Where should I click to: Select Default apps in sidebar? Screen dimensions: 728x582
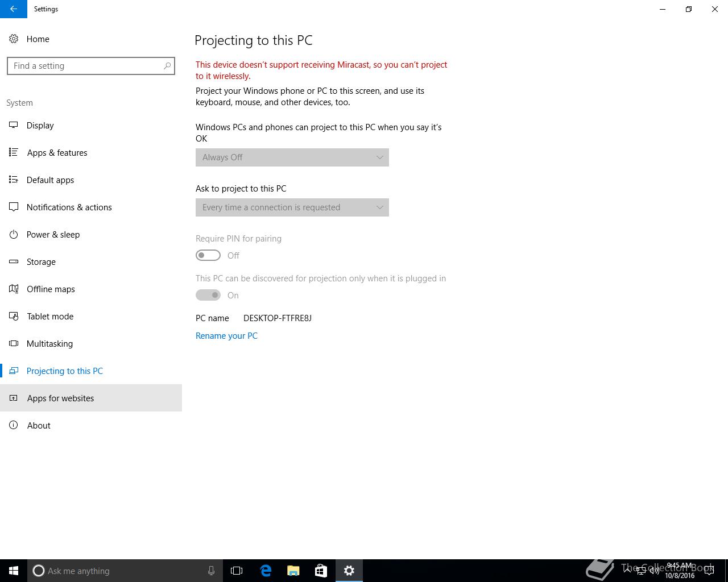[x=91, y=180]
